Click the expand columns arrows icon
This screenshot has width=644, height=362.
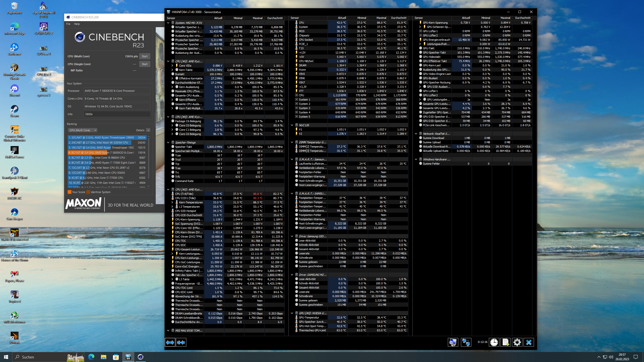click(x=170, y=342)
